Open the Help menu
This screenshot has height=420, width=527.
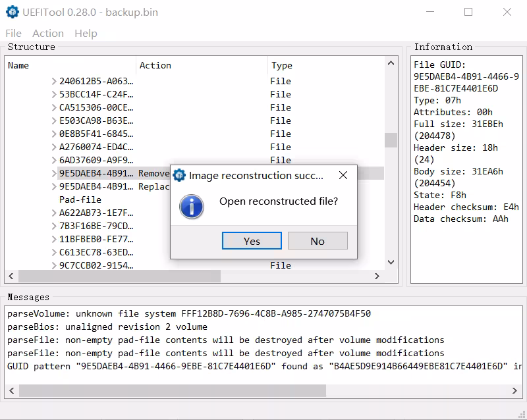(86, 34)
